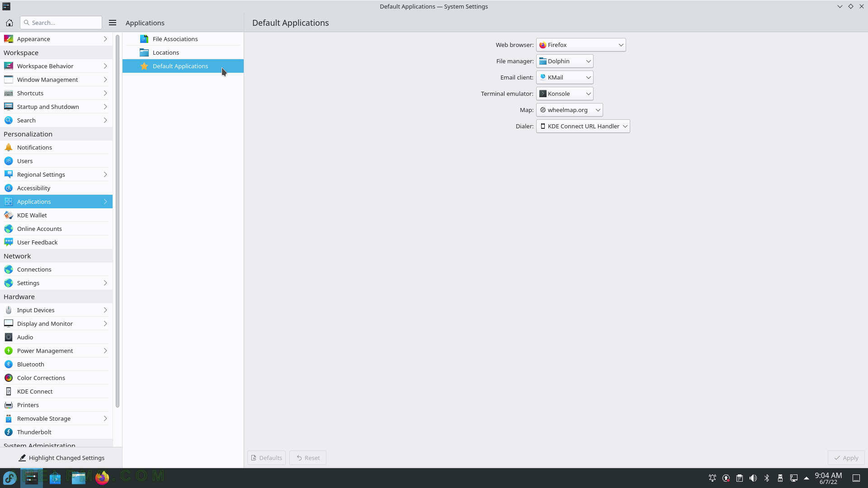Expand the Regional Settings chevron

pyautogui.click(x=105, y=174)
